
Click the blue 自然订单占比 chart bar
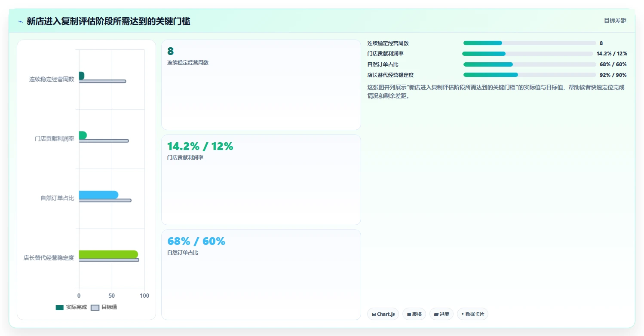tap(98, 195)
